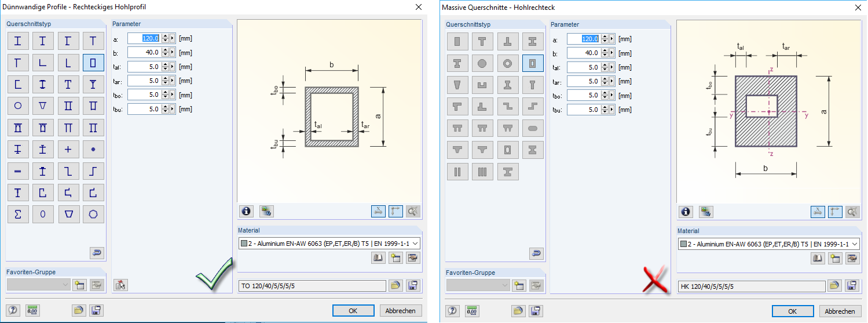Image resolution: width=868 pixels, height=323 pixels.
Task: Click Abbrechen in massive dialog
Action: click(840, 311)
